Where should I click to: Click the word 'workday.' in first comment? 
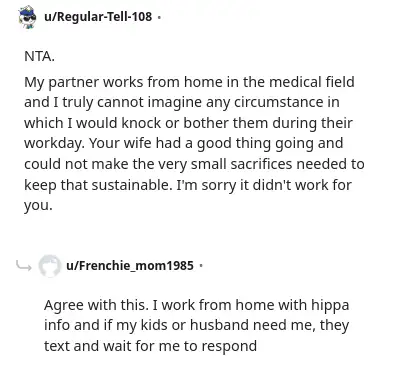54,144
